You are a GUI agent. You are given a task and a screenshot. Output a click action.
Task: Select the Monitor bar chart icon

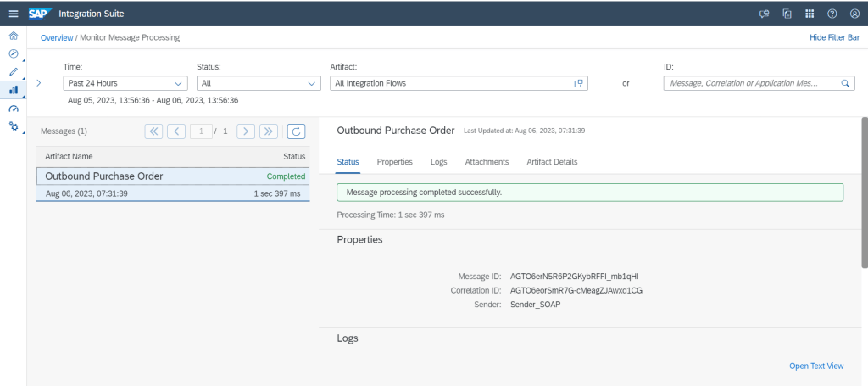[x=13, y=89]
